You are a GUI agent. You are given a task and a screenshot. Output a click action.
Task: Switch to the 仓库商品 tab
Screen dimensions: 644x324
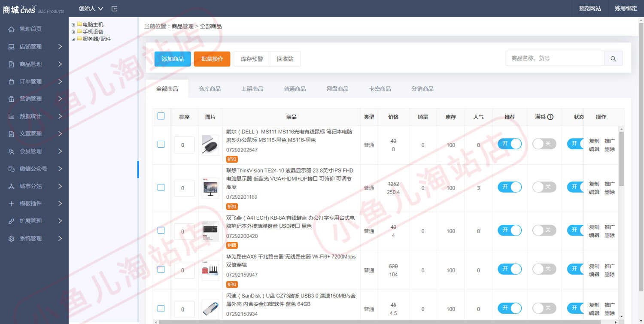point(210,89)
